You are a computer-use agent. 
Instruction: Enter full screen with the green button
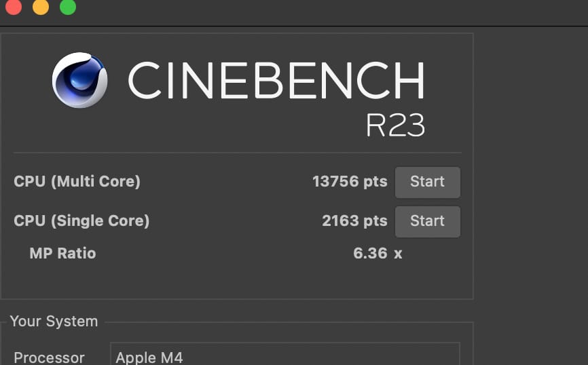(x=68, y=7)
